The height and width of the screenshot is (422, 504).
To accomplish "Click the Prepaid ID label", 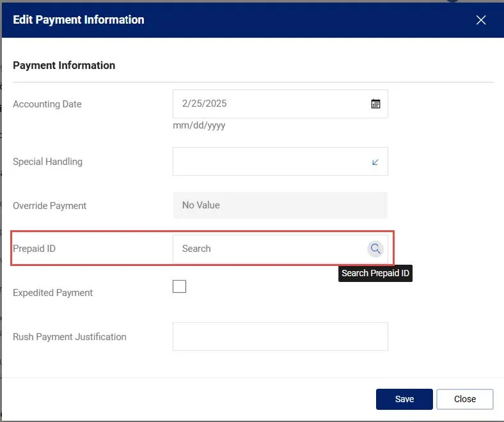I will pos(34,249).
